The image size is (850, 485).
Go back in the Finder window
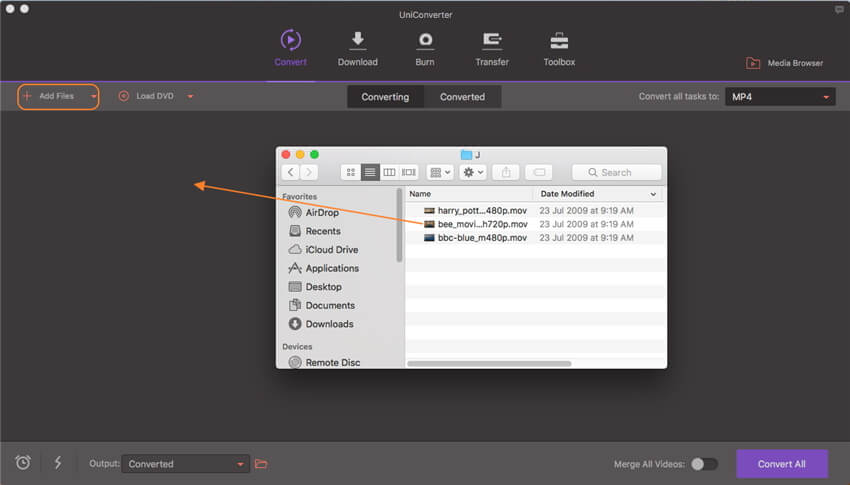291,172
